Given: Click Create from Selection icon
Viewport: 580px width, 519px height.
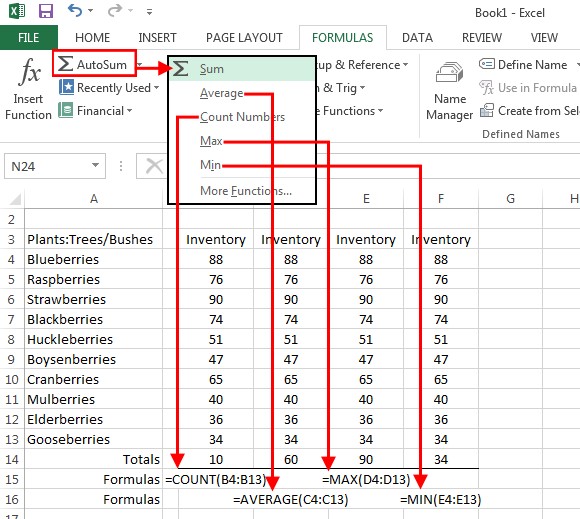Looking at the screenshot, I should [x=487, y=110].
